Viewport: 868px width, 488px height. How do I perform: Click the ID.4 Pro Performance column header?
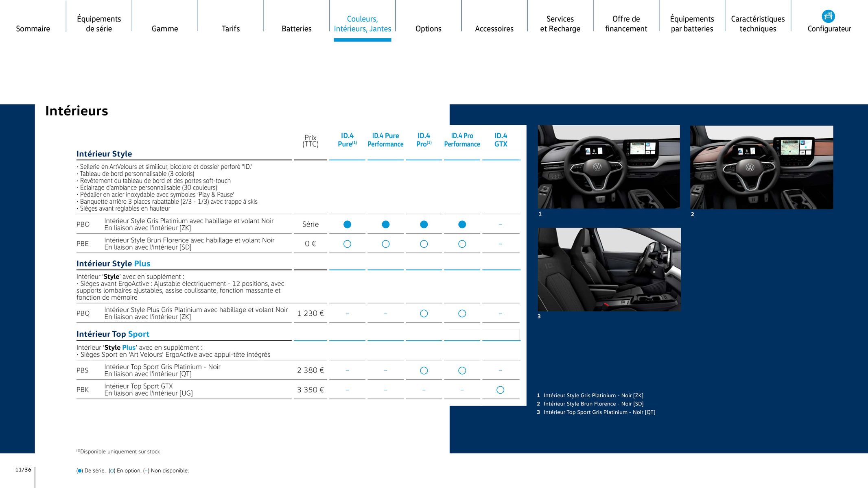pos(462,140)
